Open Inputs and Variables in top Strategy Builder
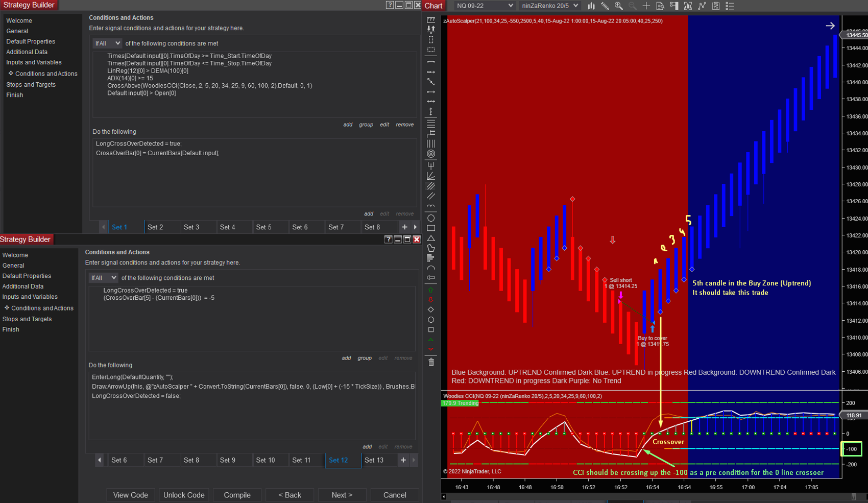Screen dimensions: 868x503 34,62
